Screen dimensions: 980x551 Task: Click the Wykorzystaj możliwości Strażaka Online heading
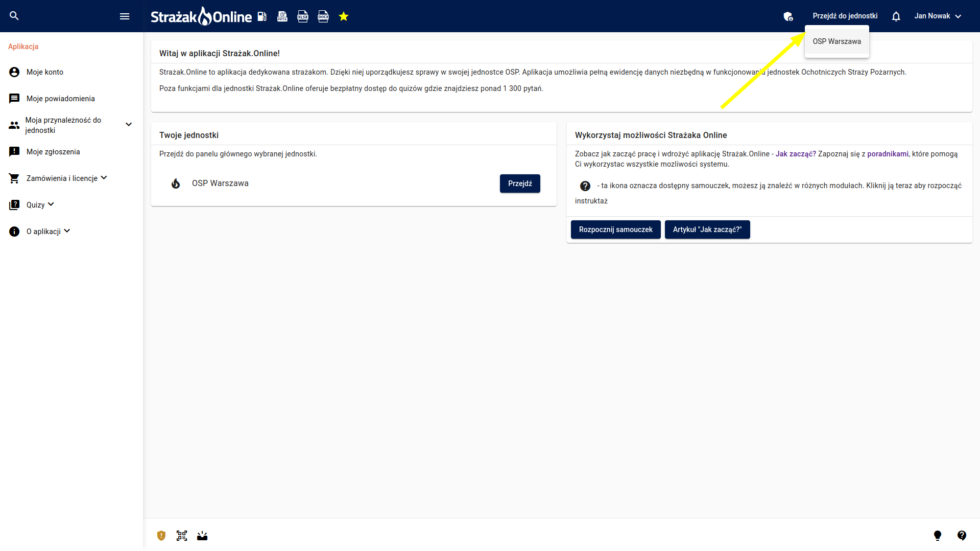651,135
